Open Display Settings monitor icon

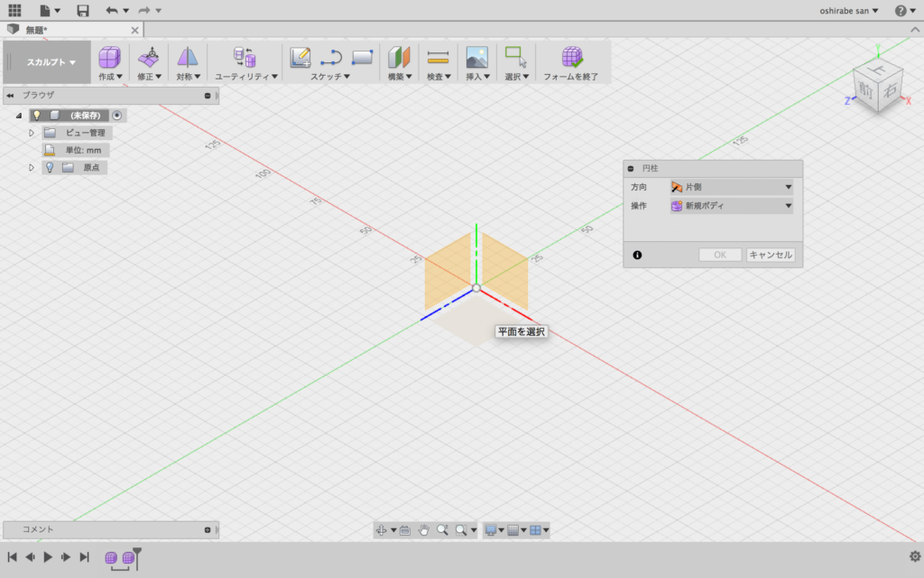tap(490, 530)
